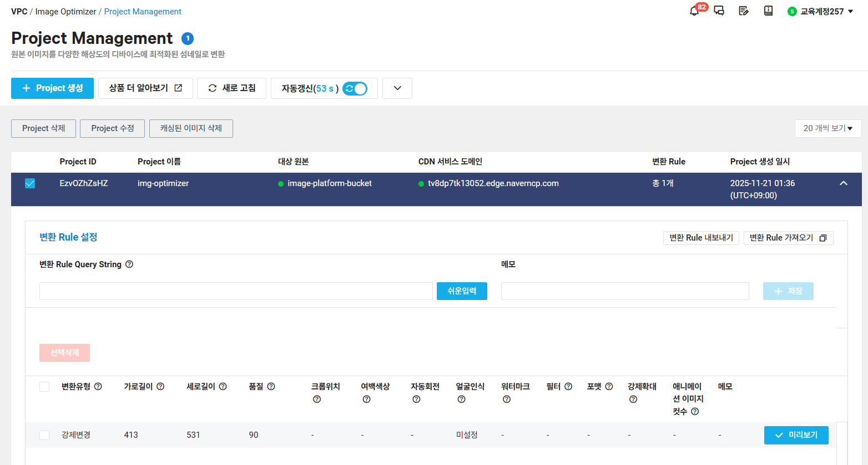
Task: Open the 20 개씩 보기 page size dropdown
Action: [x=828, y=128]
